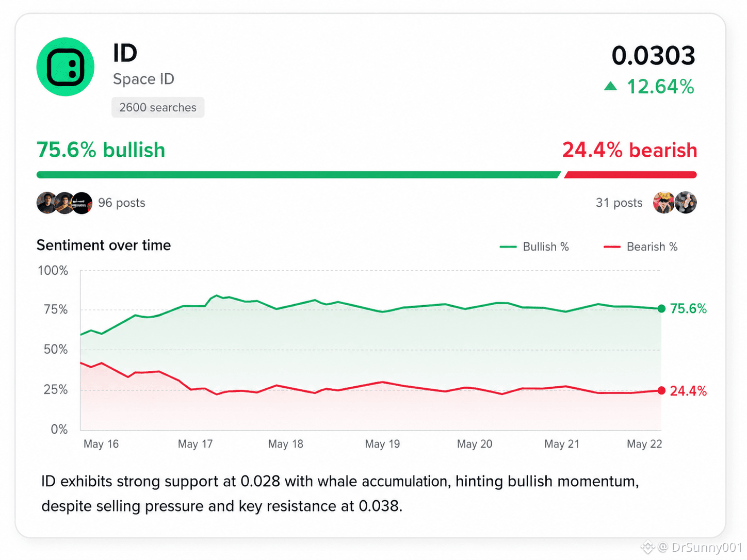747x560 pixels.
Task: Click the price value "0.0303"
Action: click(653, 55)
